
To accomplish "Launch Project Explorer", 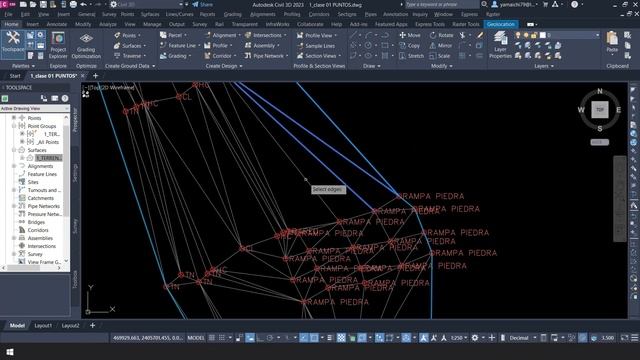I will [58, 45].
